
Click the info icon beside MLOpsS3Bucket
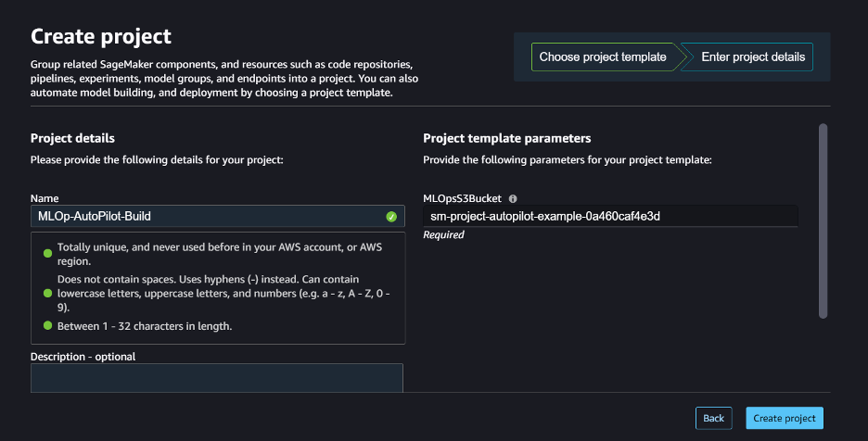tap(513, 198)
